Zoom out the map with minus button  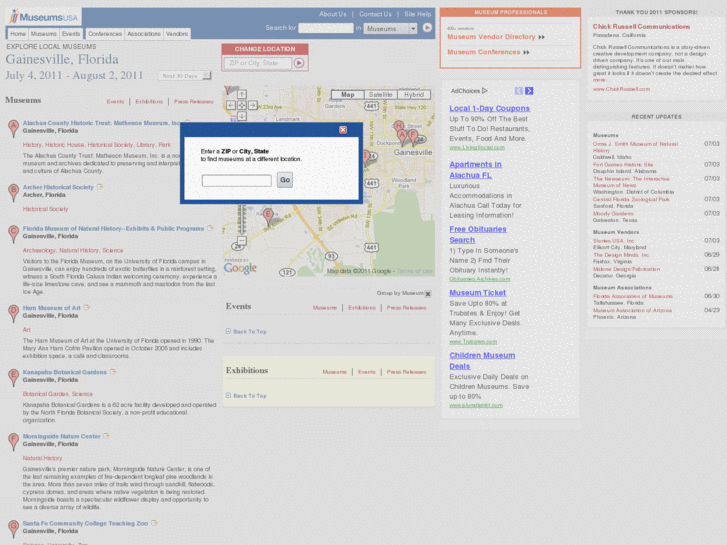coord(242,240)
